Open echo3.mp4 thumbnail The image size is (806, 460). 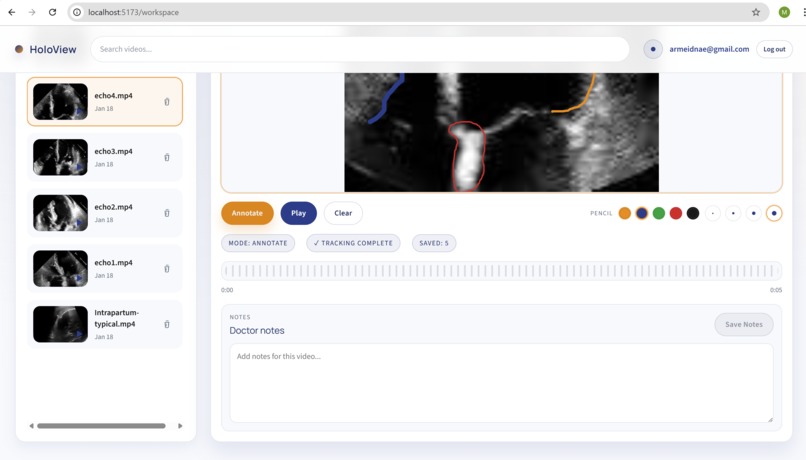[x=60, y=157]
